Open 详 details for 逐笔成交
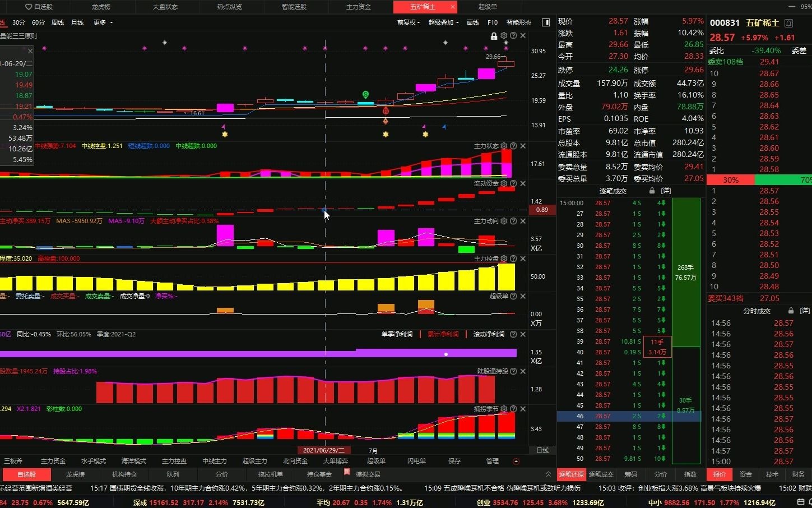This screenshot has width=812, height=508. point(666,191)
